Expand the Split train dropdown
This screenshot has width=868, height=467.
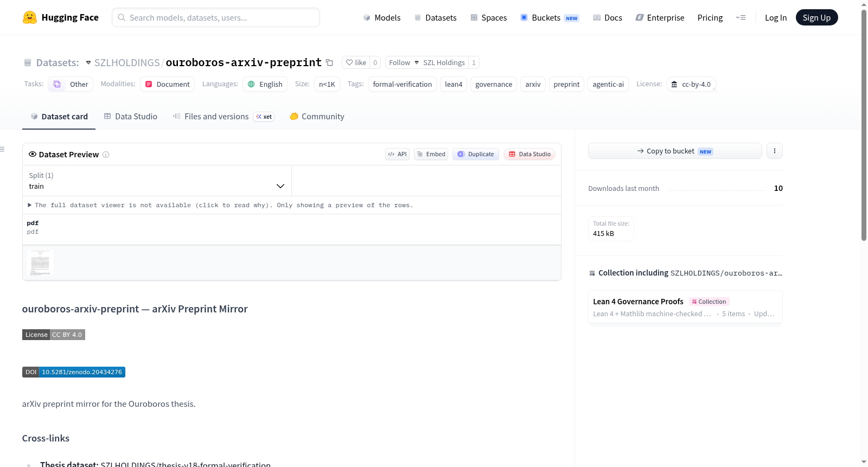pos(157,181)
